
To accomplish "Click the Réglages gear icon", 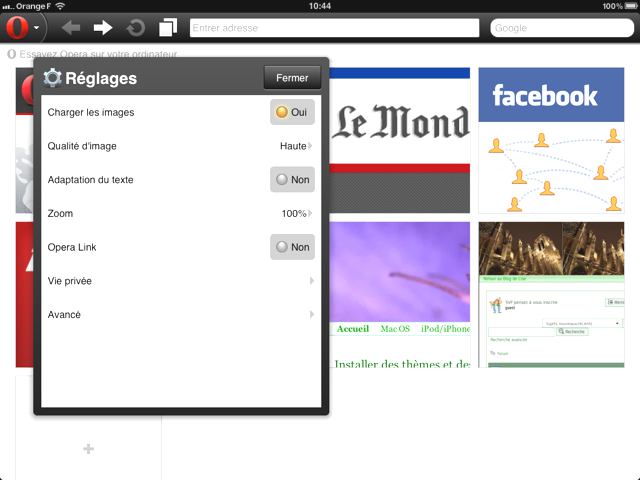I will point(53,78).
